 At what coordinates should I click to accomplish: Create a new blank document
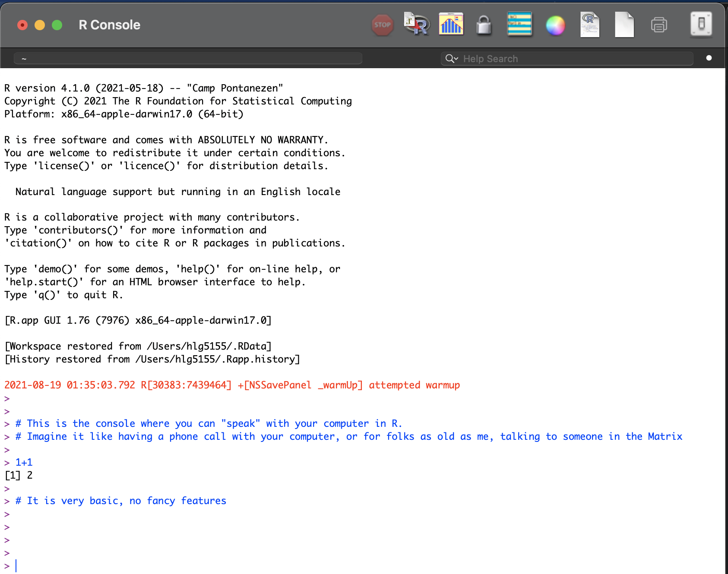point(624,25)
